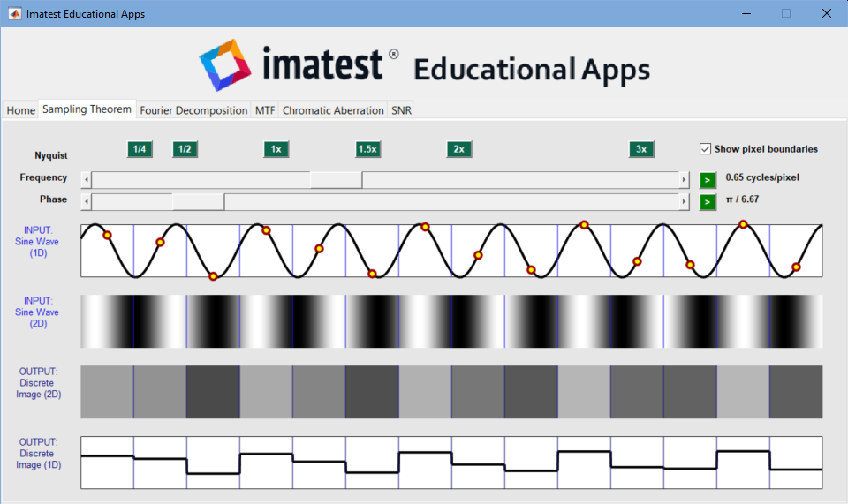Set Nyquist frequency to 1/2
Image resolution: width=848 pixels, height=504 pixels.
(x=185, y=149)
